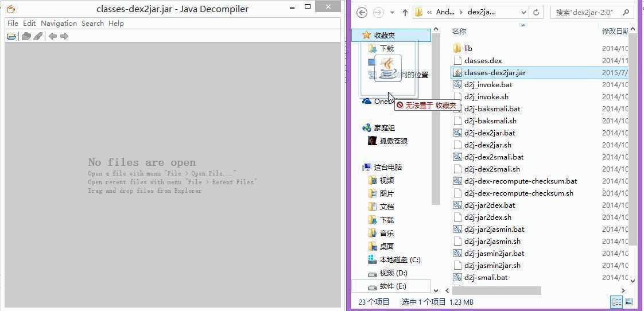The width and height of the screenshot is (644, 311).
Task: Click Explorer's Back navigation button
Action: (x=362, y=13)
